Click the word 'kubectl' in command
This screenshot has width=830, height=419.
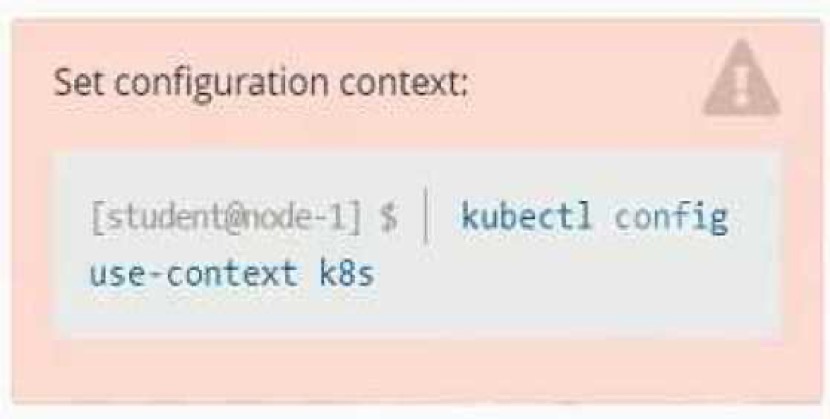526,217
